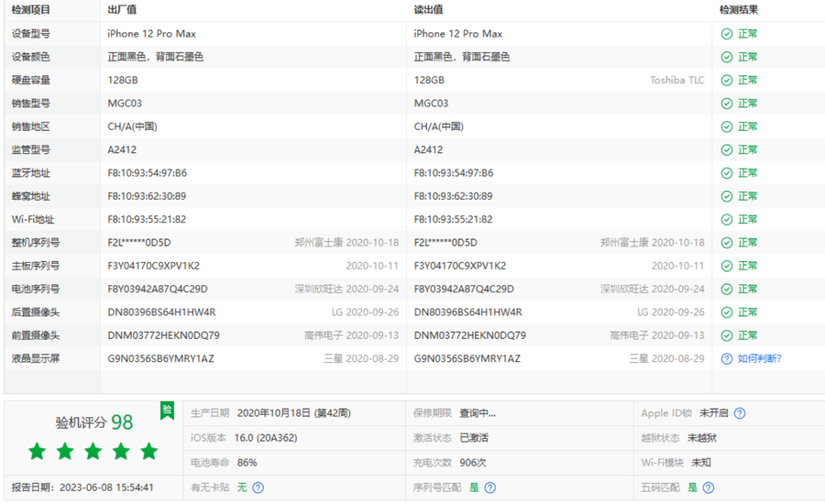Click the green check icon in 销售地区 row
Viewport: 825px width, 504px height.
[727, 126]
